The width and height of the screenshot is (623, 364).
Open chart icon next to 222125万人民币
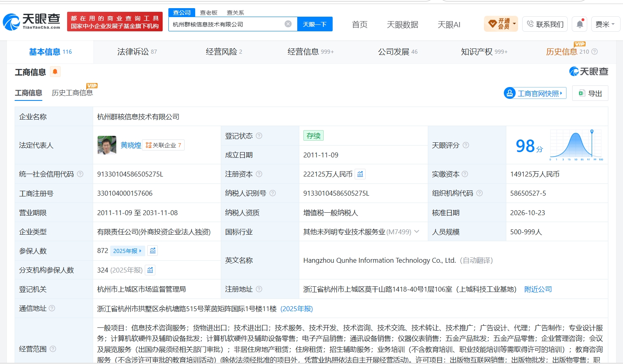pyautogui.click(x=360, y=174)
